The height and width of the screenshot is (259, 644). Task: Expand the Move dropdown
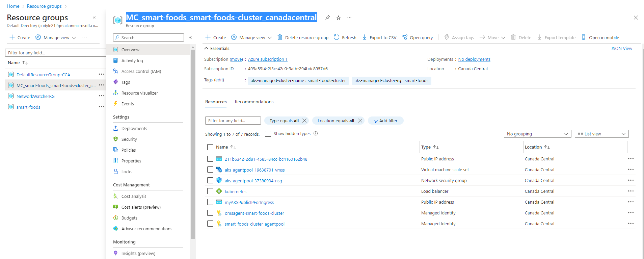pos(492,37)
